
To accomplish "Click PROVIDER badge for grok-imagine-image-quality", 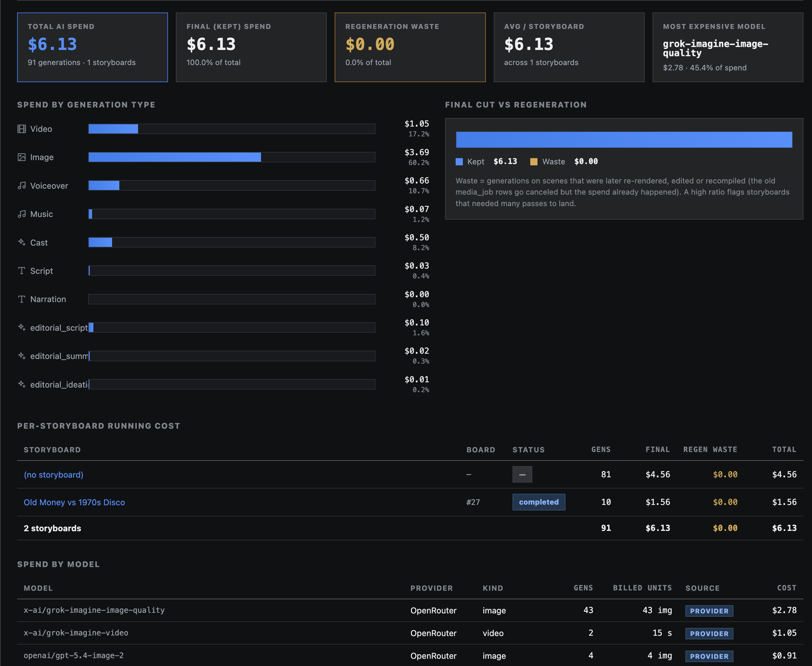I will (x=709, y=611).
